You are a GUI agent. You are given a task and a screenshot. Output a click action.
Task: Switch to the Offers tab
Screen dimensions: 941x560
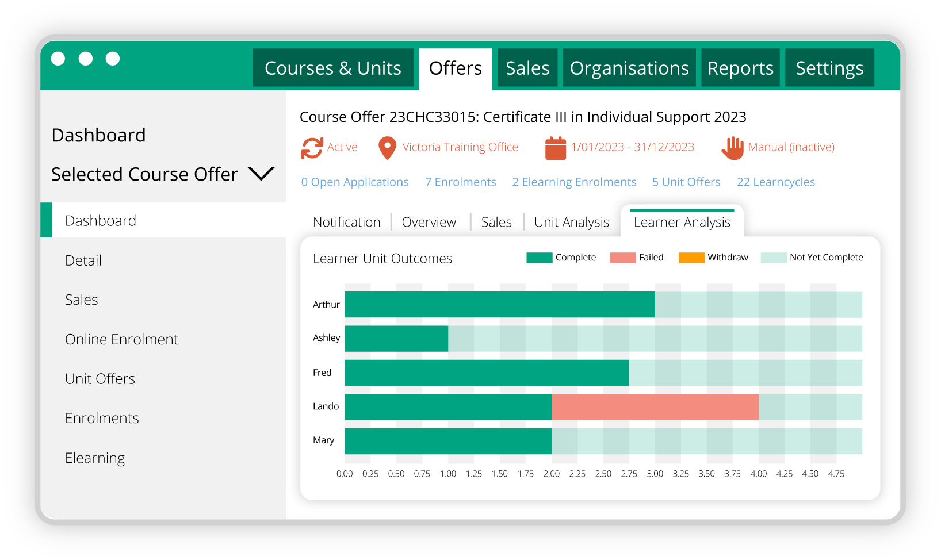pyautogui.click(x=456, y=68)
